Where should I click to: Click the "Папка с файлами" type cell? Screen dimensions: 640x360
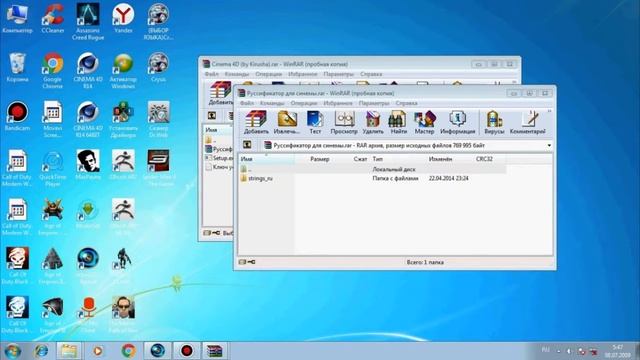point(395,178)
